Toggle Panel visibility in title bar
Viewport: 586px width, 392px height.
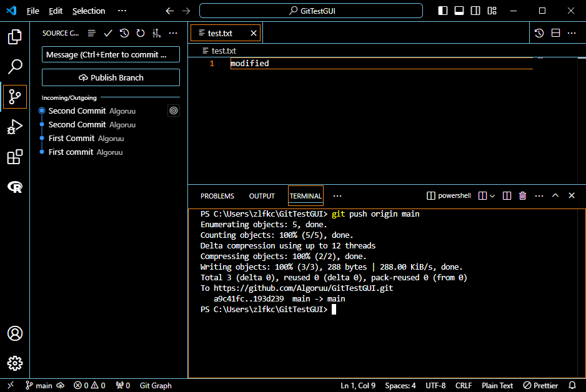point(459,11)
